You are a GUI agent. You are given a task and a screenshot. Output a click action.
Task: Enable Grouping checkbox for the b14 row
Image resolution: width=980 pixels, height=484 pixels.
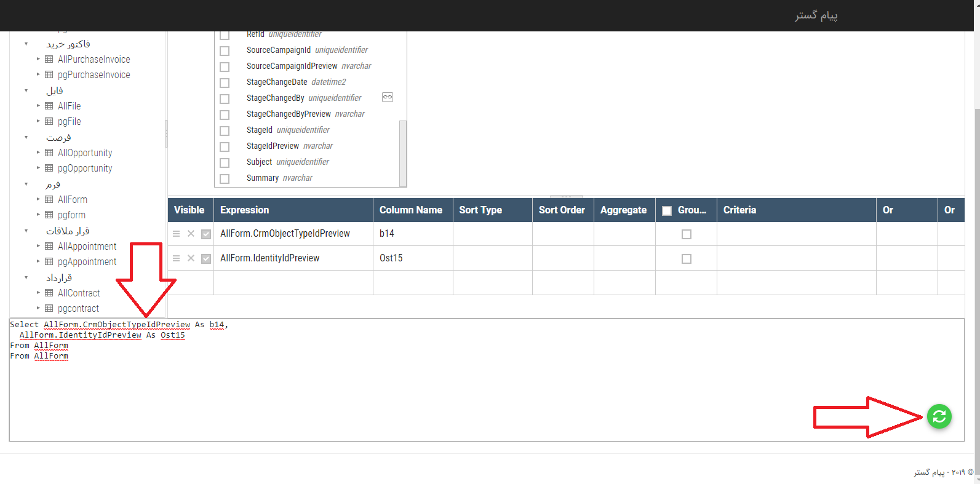point(687,234)
